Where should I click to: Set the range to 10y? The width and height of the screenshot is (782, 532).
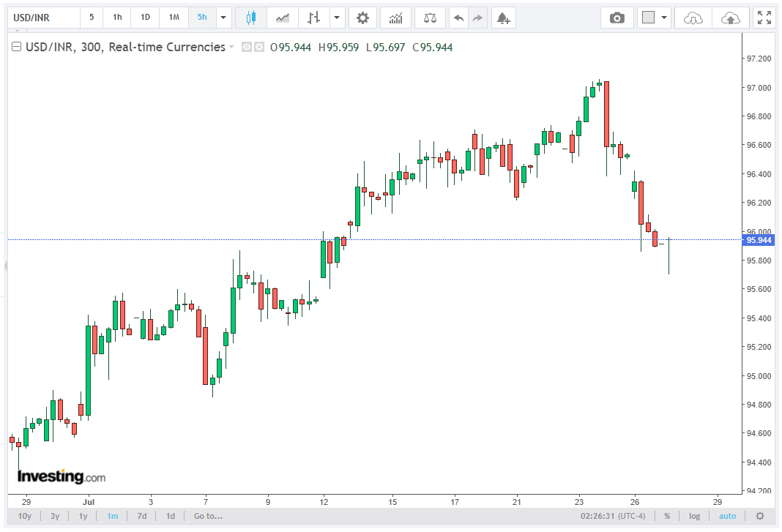[24, 516]
